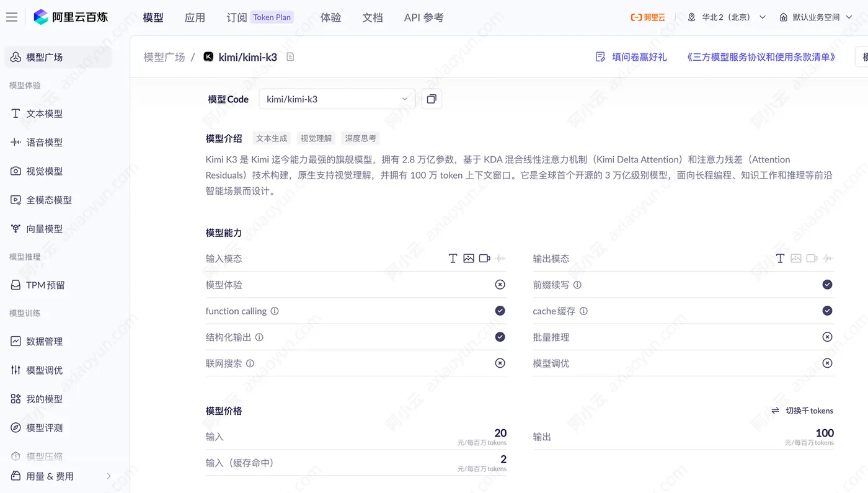Expand the 华北2（北京）region dropdown
Image resolution: width=868 pixels, height=493 pixels.
[763, 17]
